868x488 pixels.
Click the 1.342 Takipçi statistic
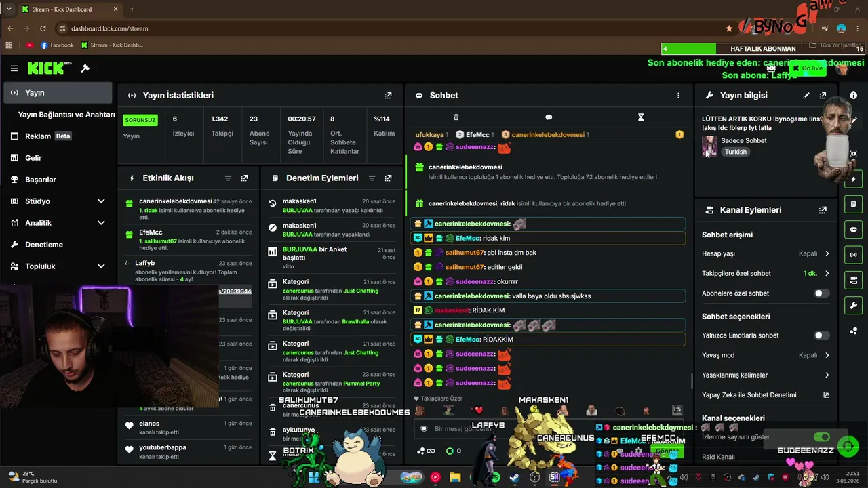pyautogui.click(x=222, y=126)
